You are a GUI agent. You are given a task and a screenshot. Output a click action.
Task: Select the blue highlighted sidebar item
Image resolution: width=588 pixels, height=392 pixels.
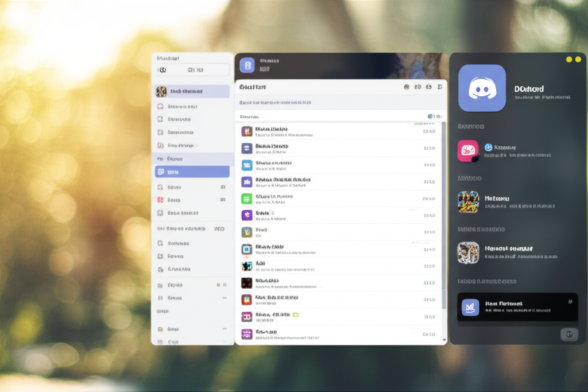point(192,172)
